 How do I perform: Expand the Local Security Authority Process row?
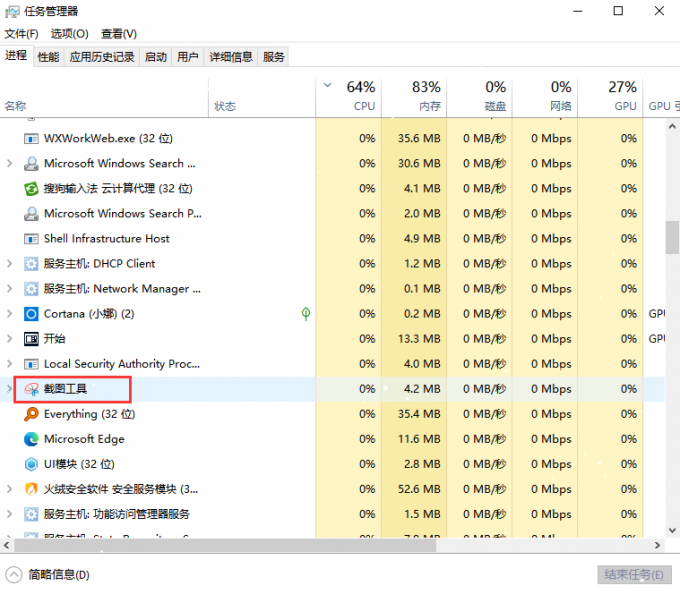click(10, 364)
